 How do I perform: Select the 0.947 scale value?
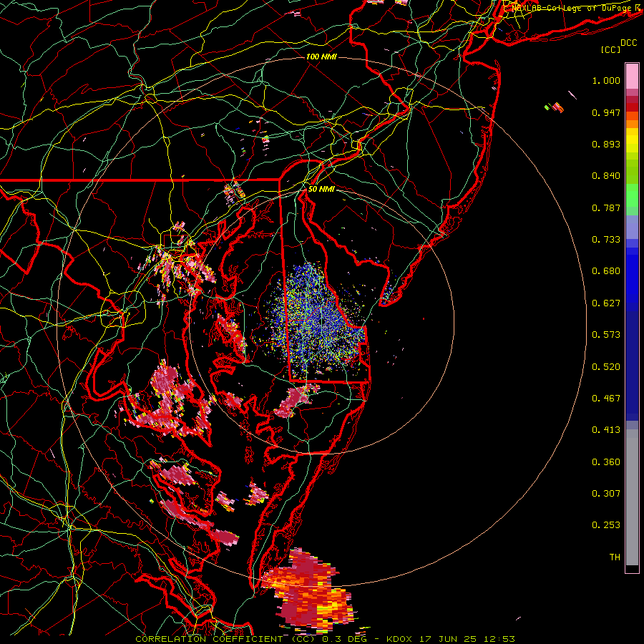(x=606, y=112)
